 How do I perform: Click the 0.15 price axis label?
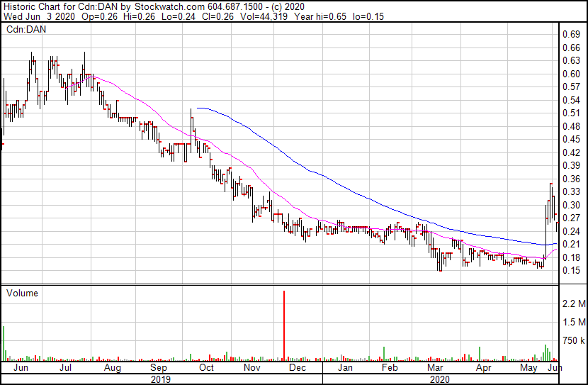point(571,270)
